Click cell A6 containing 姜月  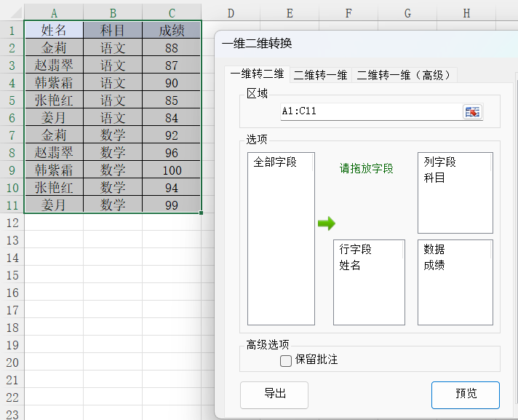(54, 118)
